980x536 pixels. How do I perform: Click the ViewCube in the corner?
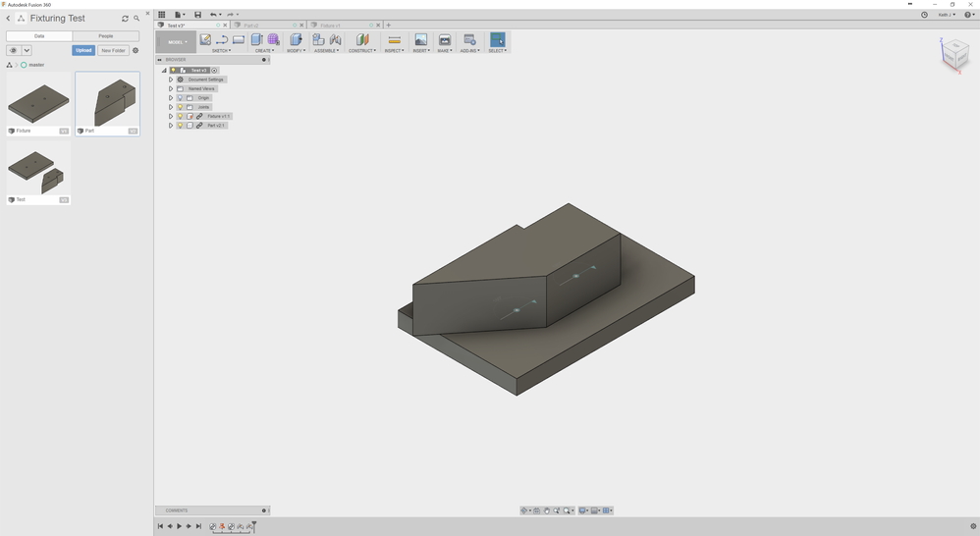point(955,55)
